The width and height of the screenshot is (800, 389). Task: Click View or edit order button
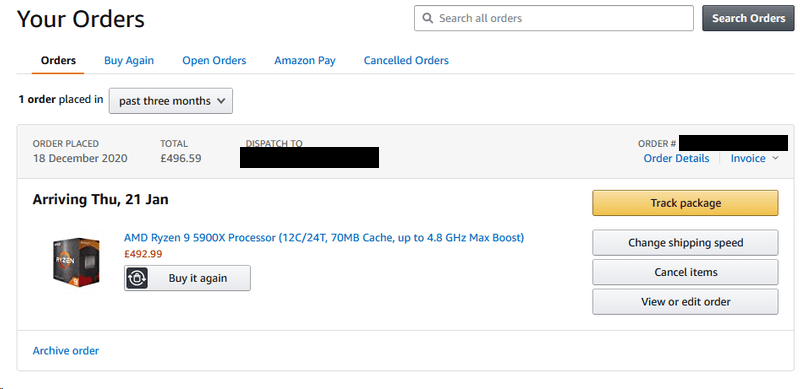(x=685, y=302)
